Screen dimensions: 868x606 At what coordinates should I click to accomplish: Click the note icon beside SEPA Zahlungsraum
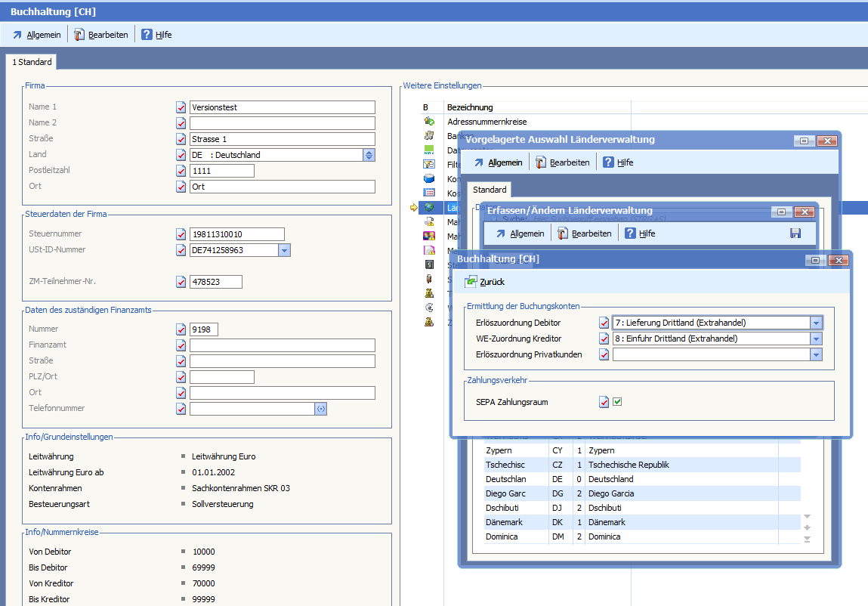[604, 403]
